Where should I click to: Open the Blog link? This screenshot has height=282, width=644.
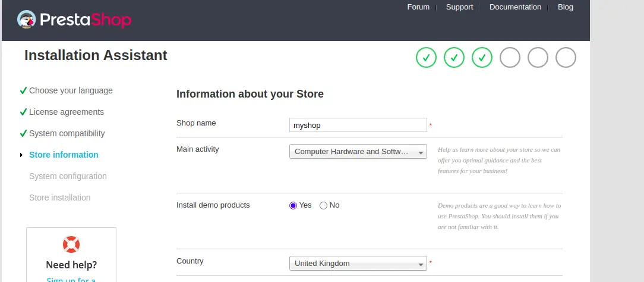point(565,7)
